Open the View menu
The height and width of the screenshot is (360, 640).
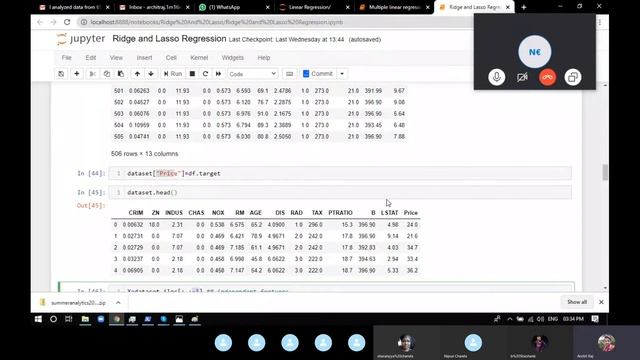coord(116,58)
